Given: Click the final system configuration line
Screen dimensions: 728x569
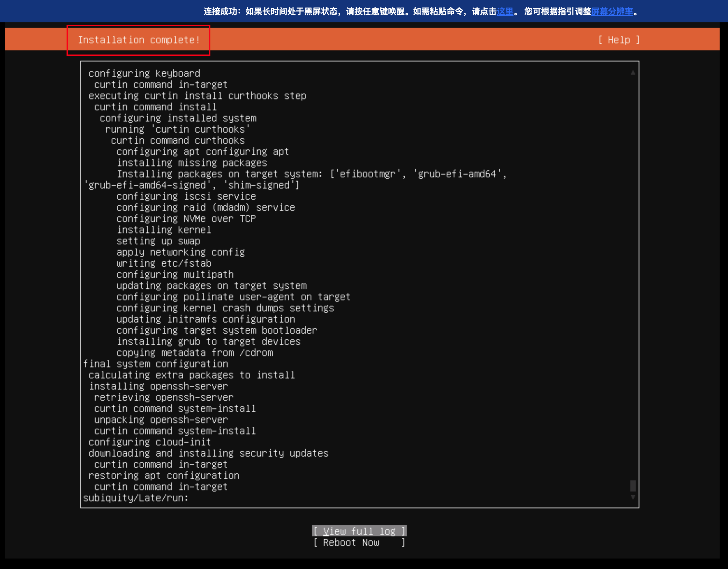Looking at the screenshot, I should [x=156, y=364].
